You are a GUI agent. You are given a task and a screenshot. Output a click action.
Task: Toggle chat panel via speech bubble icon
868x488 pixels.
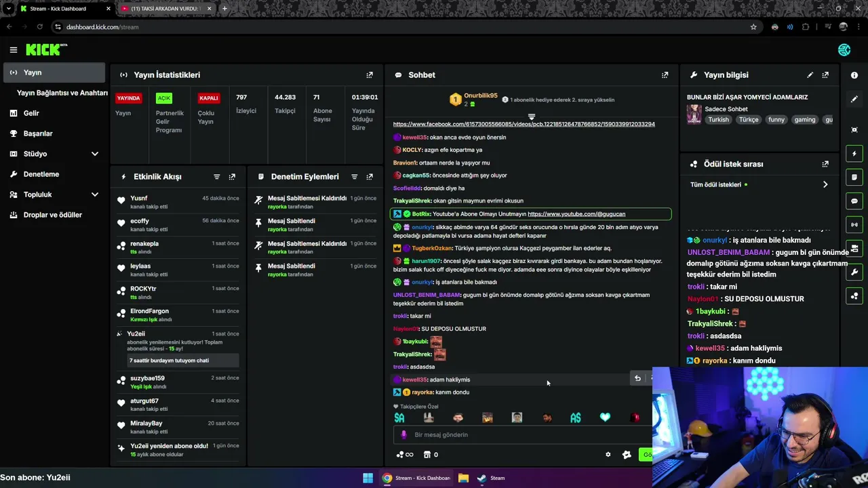[x=854, y=201]
